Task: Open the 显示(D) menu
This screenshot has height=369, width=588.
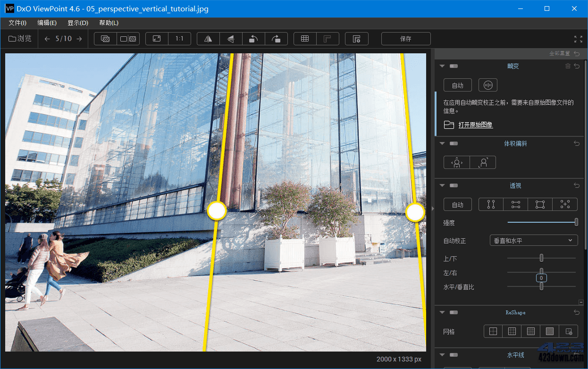Action: tap(77, 22)
